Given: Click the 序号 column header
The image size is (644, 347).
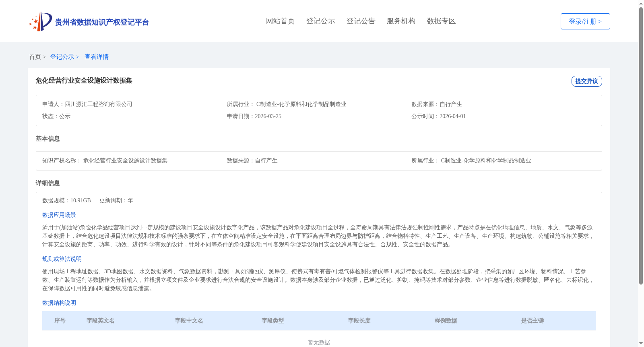Looking at the screenshot, I should (60, 321).
